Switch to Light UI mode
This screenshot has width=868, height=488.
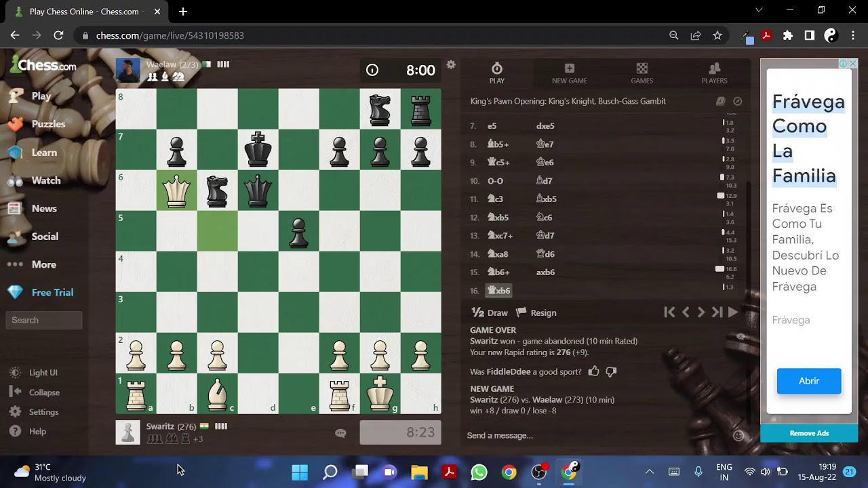(34, 373)
